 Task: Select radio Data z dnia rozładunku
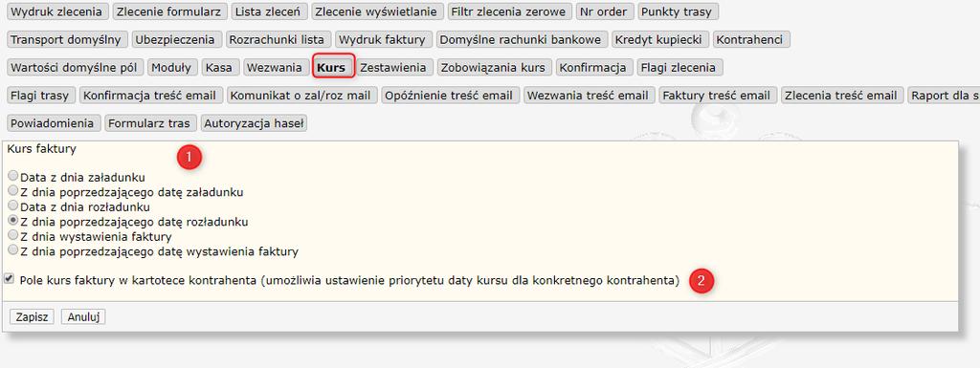[13, 206]
